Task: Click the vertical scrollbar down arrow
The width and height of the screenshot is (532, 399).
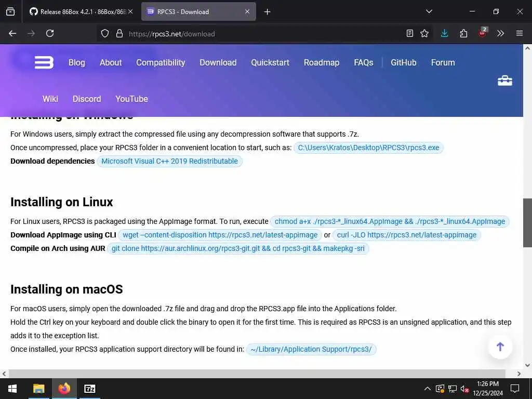Action: pos(527,365)
